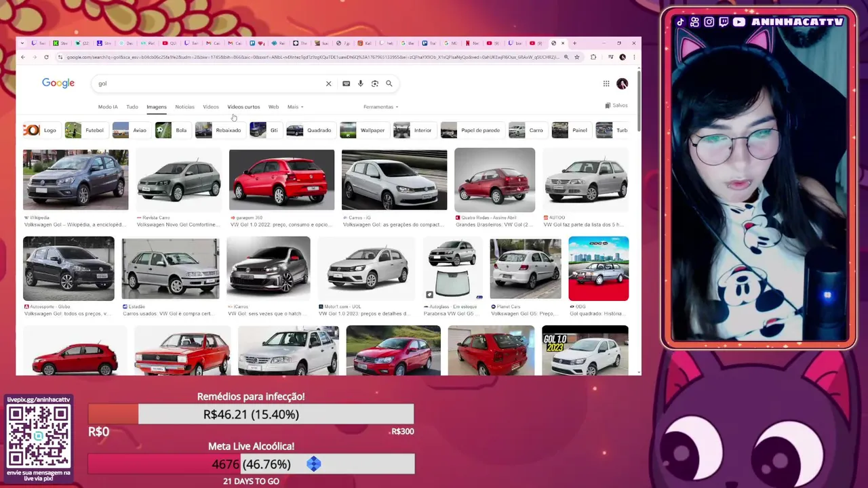The height and width of the screenshot is (488, 868).
Task: Filter images by the Gti chip
Action: point(265,130)
